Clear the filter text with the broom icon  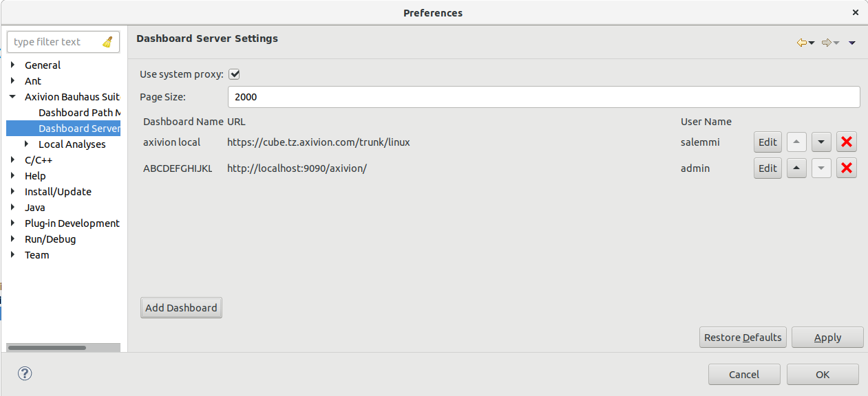click(x=107, y=42)
